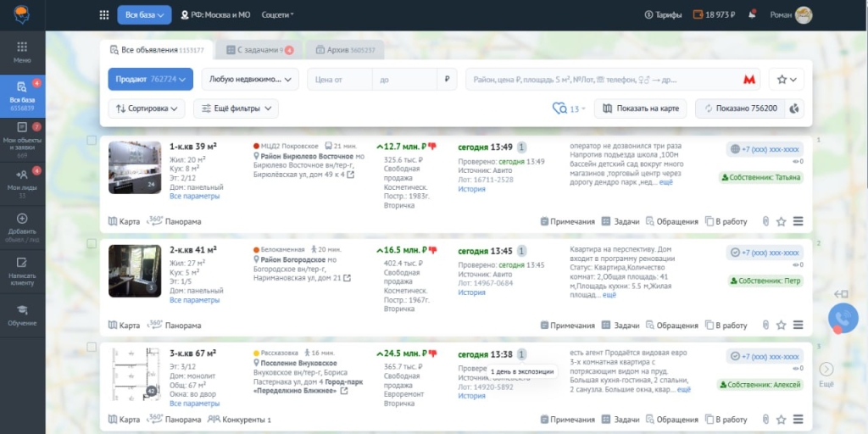Open Любую недвижимость type dropdown
The height and width of the screenshot is (434, 868).
tap(250, 79)
